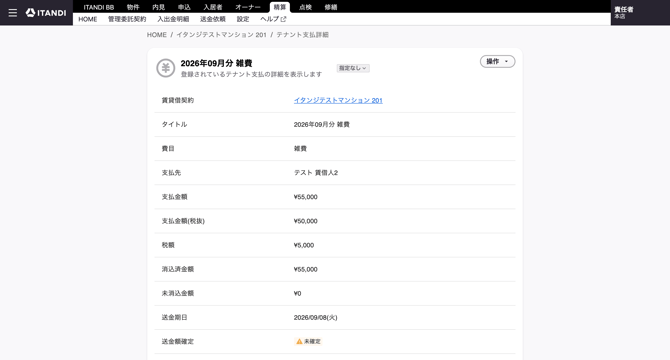Screen dimensions: 670x360
Task: Switch to the 精算 tab
Action: 280,7
